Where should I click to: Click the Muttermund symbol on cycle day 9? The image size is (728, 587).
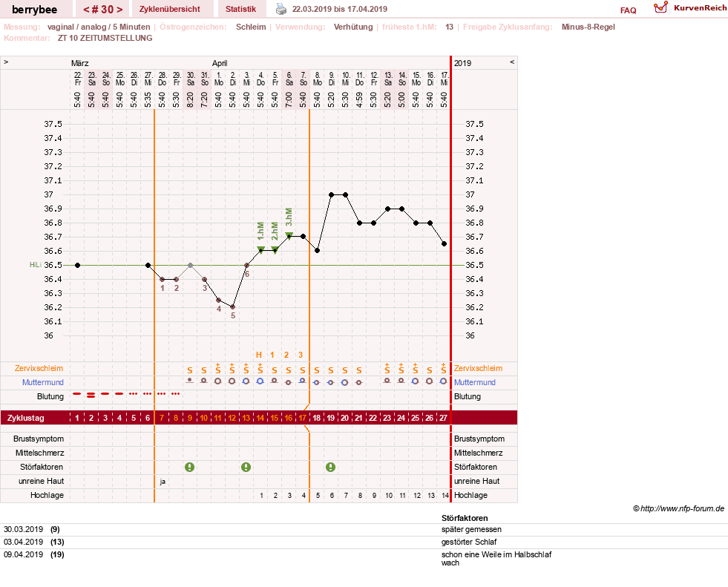pos(189,381)
